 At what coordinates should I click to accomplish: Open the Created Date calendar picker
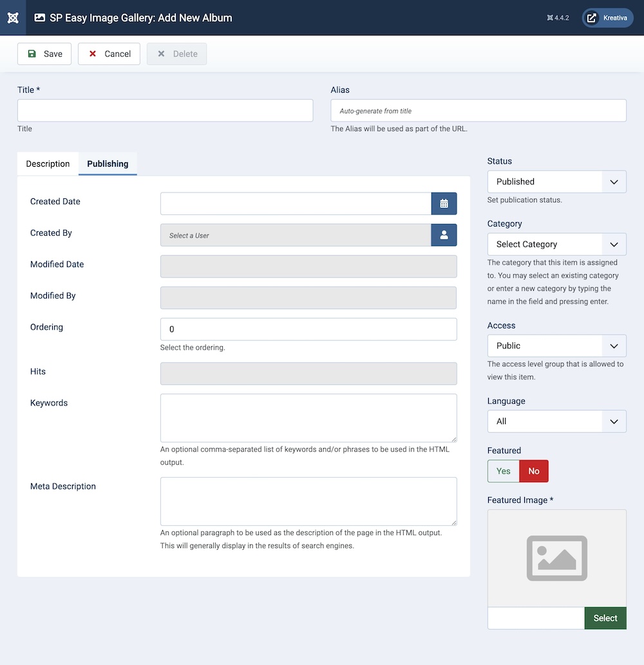click(x=444, y=203)
